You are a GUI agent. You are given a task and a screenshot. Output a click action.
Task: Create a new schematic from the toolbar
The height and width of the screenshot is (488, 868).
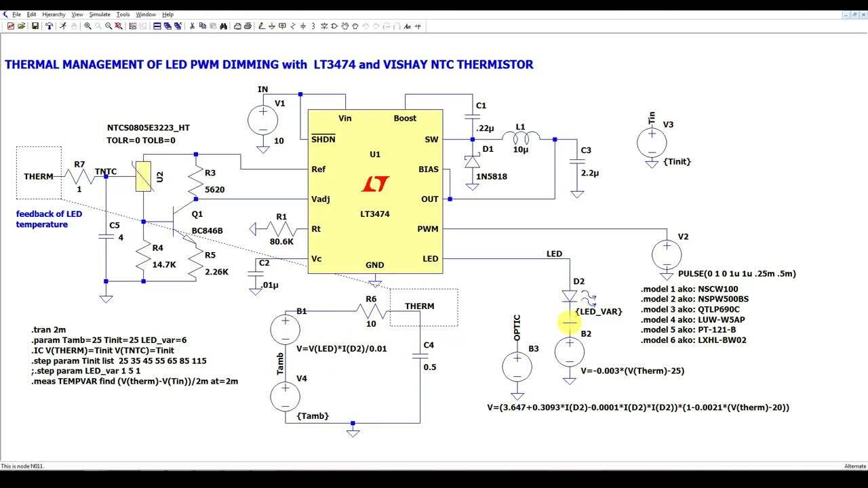[x=10, y=26]
